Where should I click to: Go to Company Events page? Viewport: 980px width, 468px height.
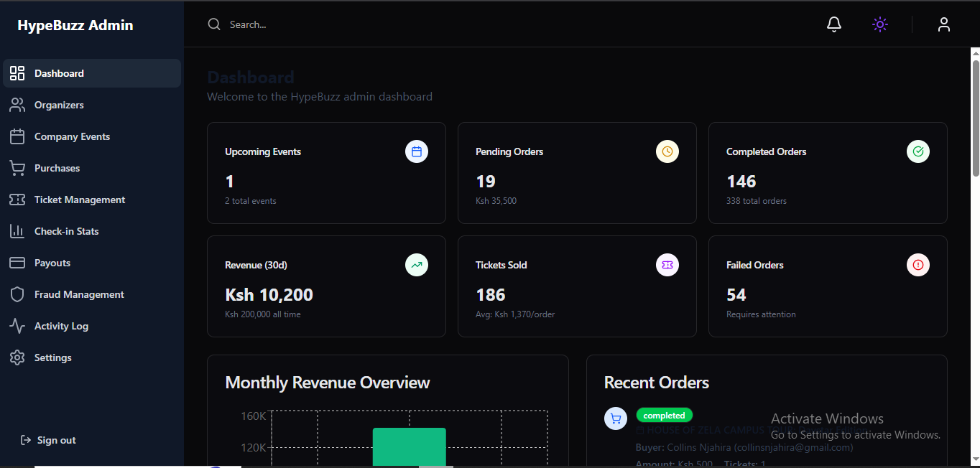(72, 136)
